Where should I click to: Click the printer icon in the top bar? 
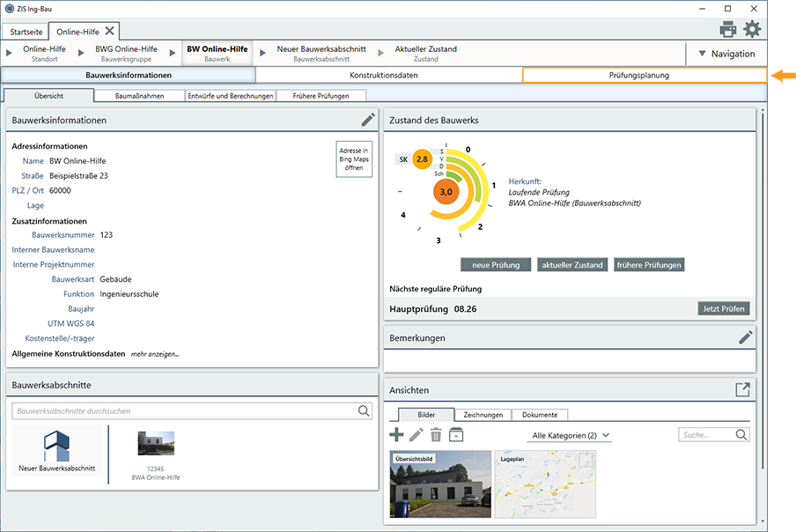click(x=727, y=29)
